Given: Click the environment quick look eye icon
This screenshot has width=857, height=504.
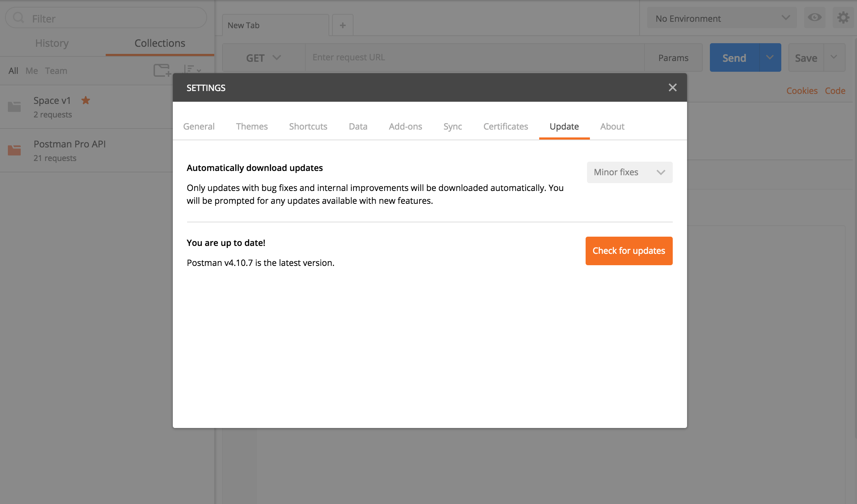Looking at the screenshot, I should pos(815,18).
